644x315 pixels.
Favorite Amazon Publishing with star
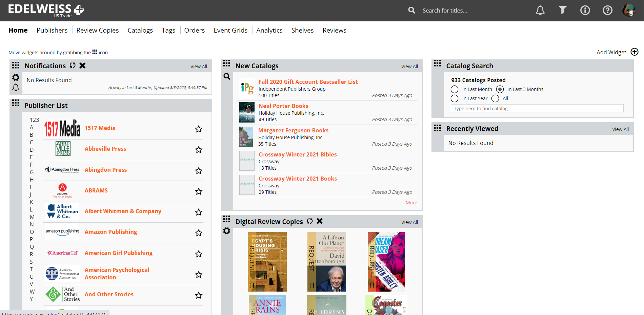click(199, 233)
